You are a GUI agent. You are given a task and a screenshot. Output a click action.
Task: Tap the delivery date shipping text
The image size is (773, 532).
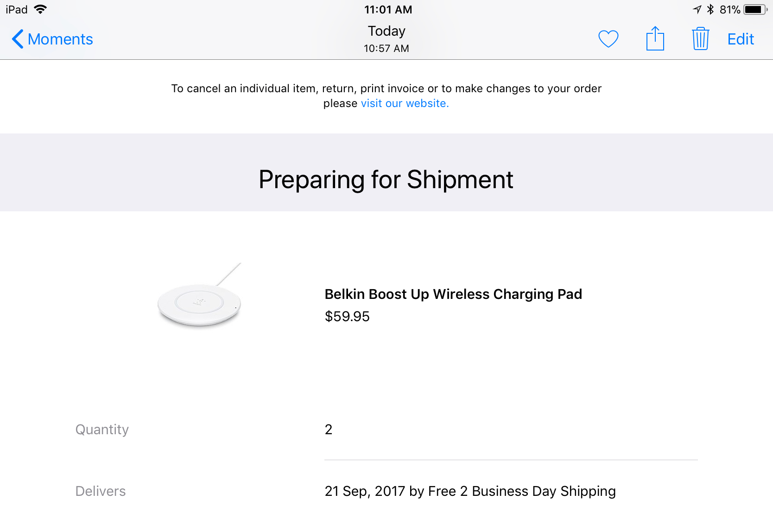click(x=470, y=491)
